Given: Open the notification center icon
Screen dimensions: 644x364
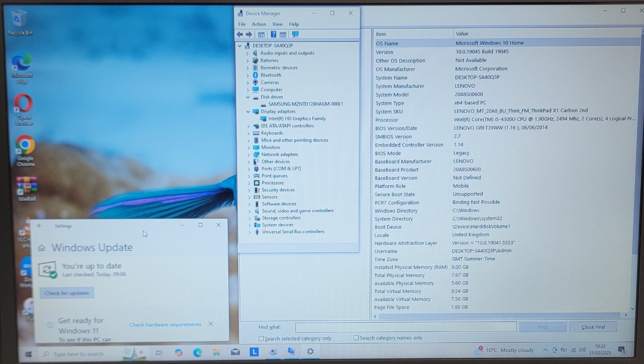Looking at the screenshot, I should (x=622, y=350).
